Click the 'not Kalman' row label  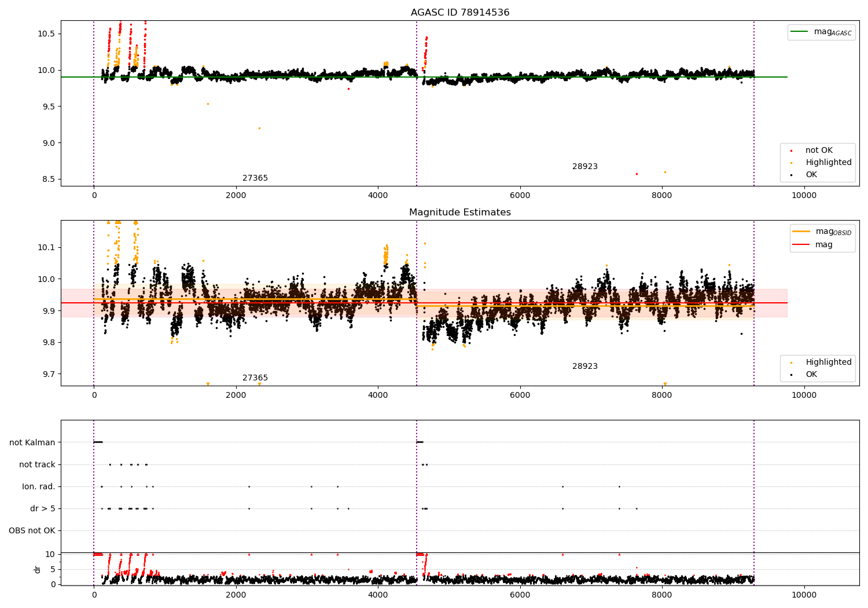(x=32, y=443)
